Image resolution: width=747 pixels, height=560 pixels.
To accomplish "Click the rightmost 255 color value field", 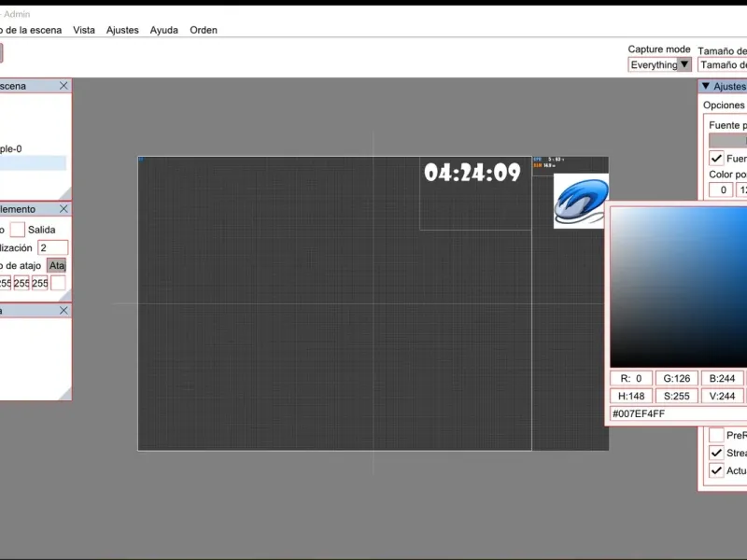I will pos(40,284).
